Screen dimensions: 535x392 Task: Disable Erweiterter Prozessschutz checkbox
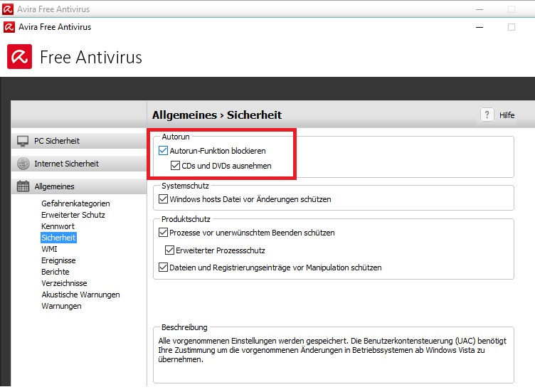(x=169, y=250)
